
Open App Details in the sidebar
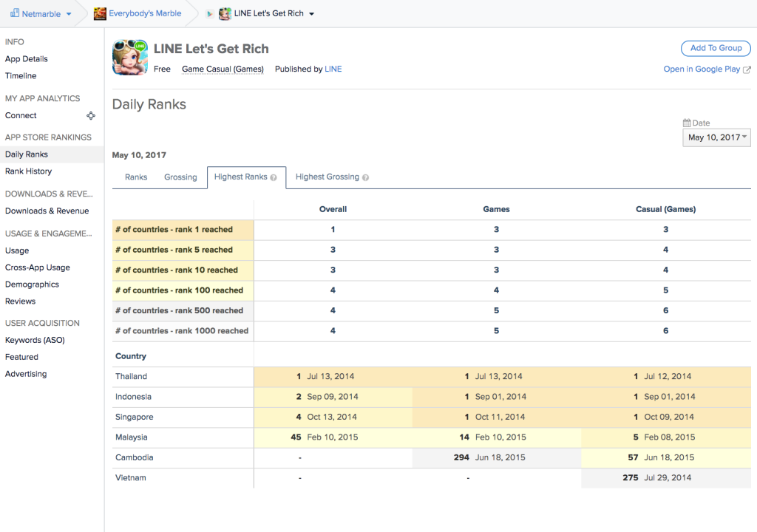pos(27,59)
